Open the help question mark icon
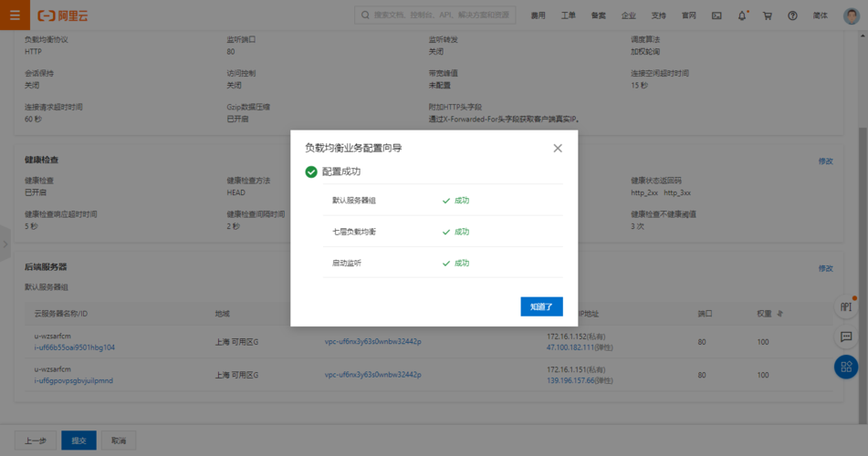The image size is (868, 456). 793,16
